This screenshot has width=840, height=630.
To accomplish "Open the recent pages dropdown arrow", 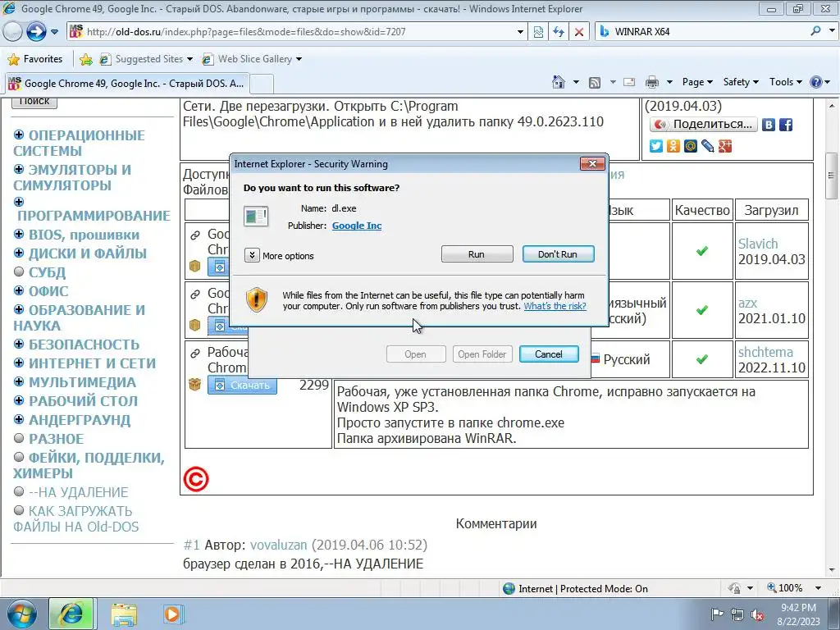I will [54, 32].
